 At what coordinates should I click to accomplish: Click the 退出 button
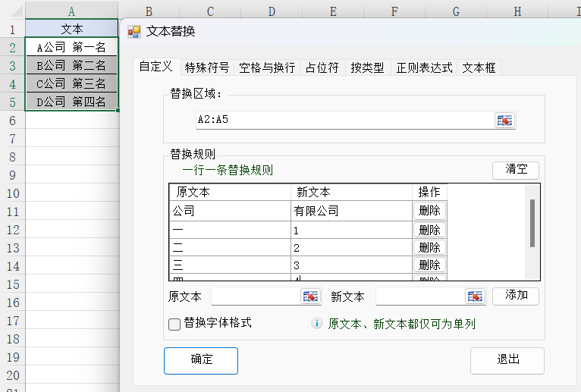(507, 360)
